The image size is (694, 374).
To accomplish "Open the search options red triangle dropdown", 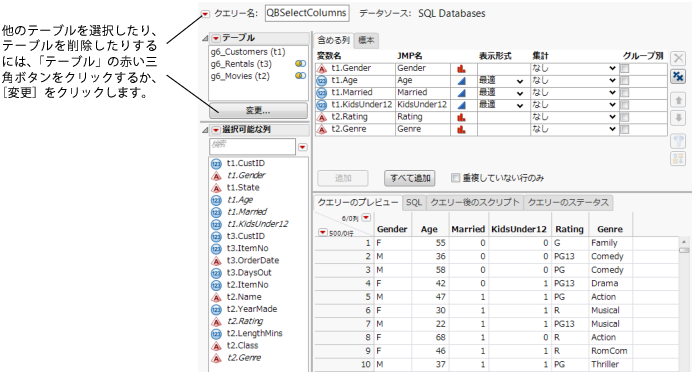I will (303, 147).
